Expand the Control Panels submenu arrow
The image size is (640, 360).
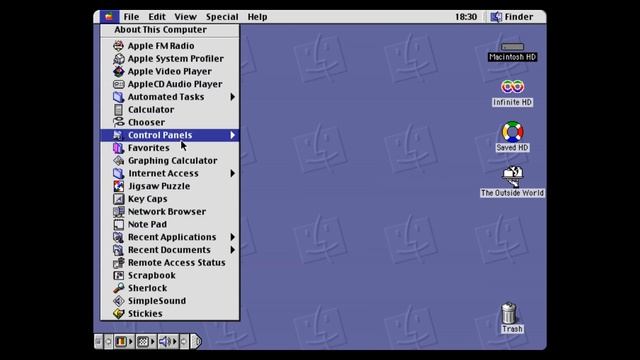(x=232, y=135)
